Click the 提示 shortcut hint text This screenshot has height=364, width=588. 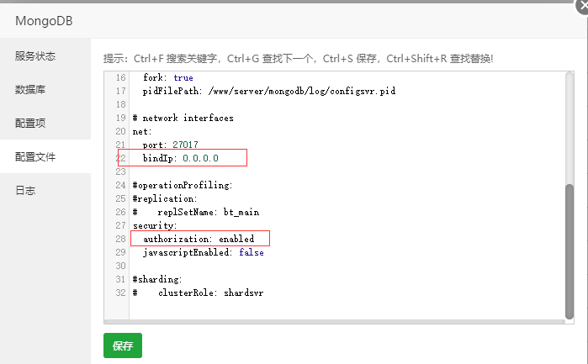tap(298, 59)
